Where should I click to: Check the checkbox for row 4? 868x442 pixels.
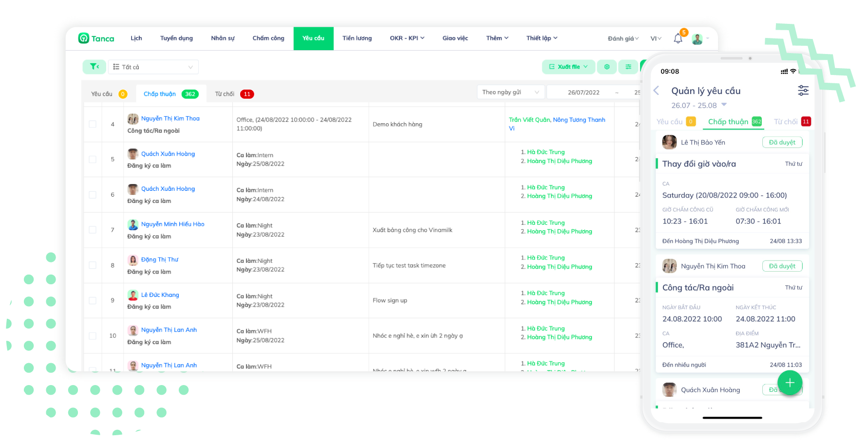[x=93, y=124]
